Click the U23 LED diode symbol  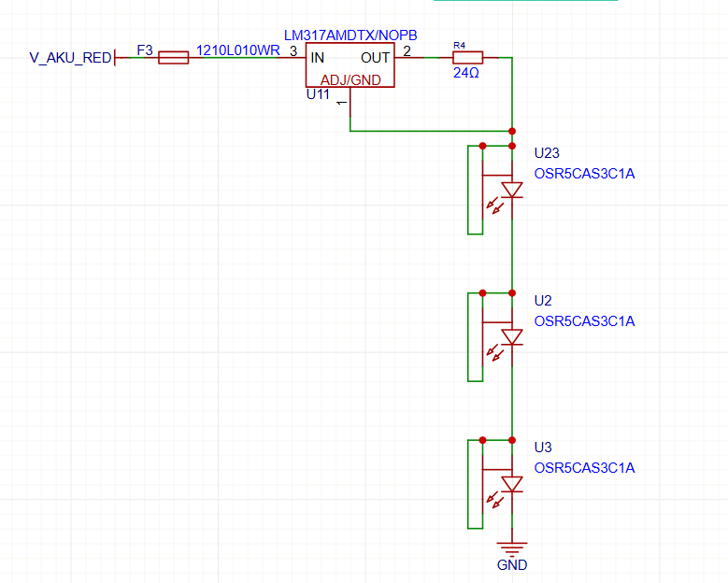point(512,190)
